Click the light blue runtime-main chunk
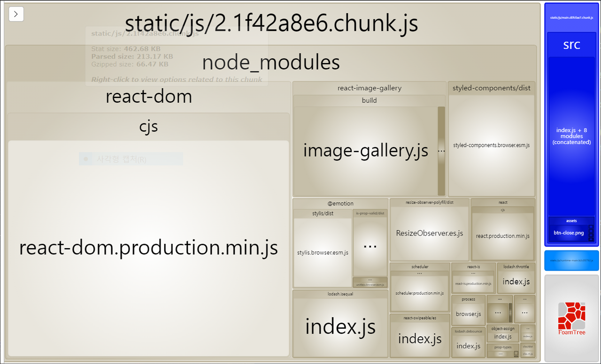601x364 pixels. coord(571,260)
